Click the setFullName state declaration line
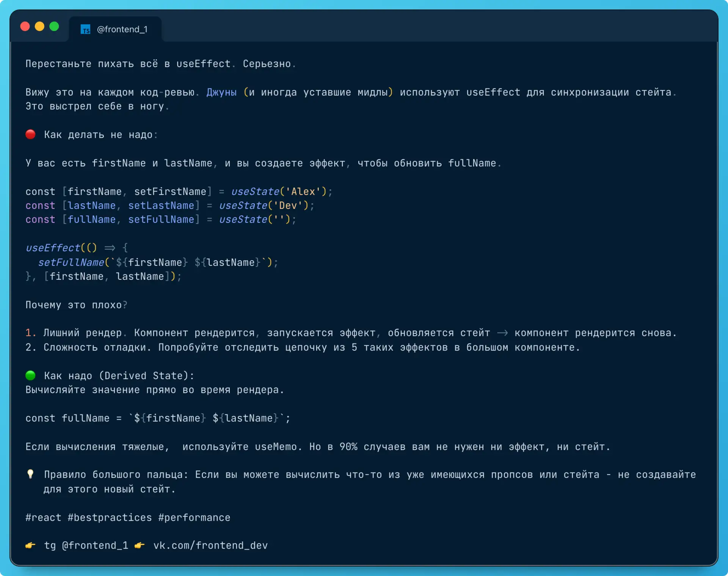 (161, 220)
